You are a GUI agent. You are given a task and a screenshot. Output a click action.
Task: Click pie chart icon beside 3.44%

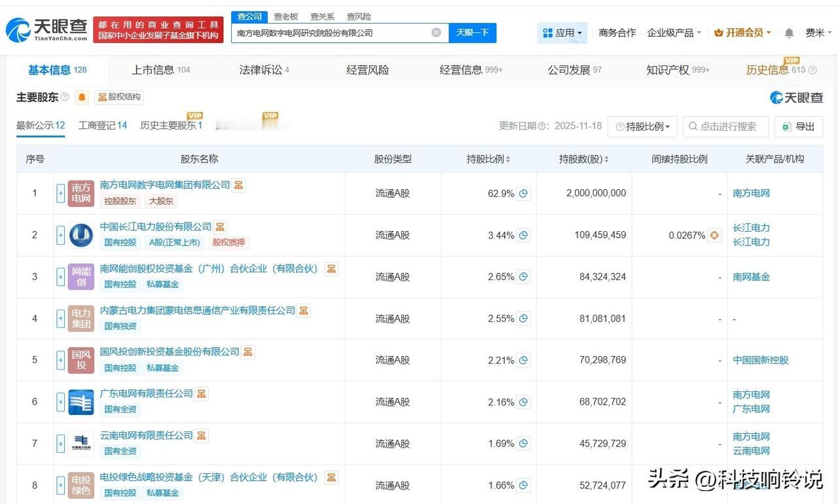coord(523,236)
